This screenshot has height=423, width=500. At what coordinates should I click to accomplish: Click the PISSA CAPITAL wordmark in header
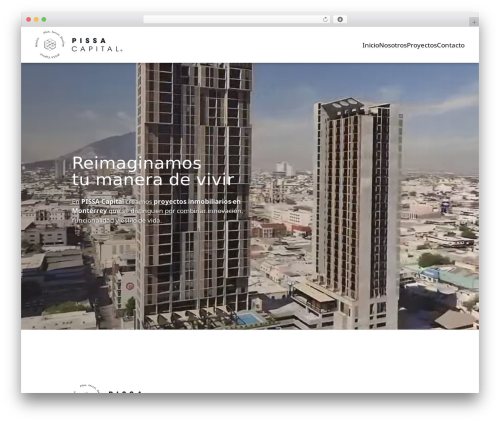(x=97, y=45)
